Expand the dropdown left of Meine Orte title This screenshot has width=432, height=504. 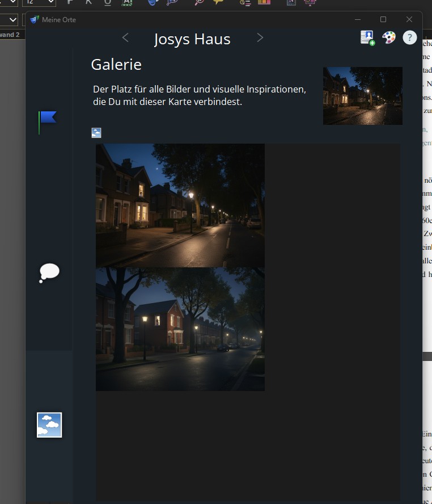click(x=12, y=20)
